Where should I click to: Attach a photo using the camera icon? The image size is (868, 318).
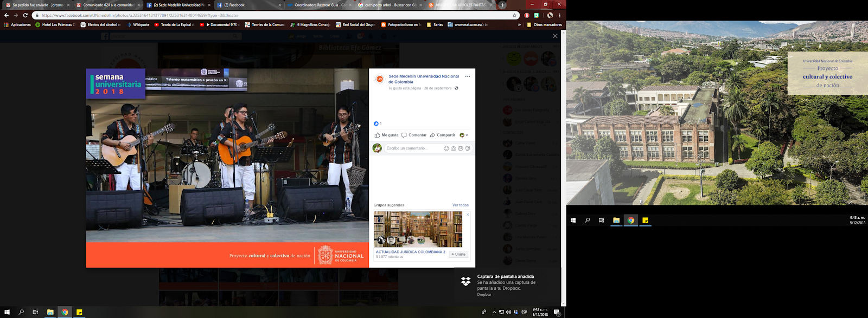pos(454,148)
